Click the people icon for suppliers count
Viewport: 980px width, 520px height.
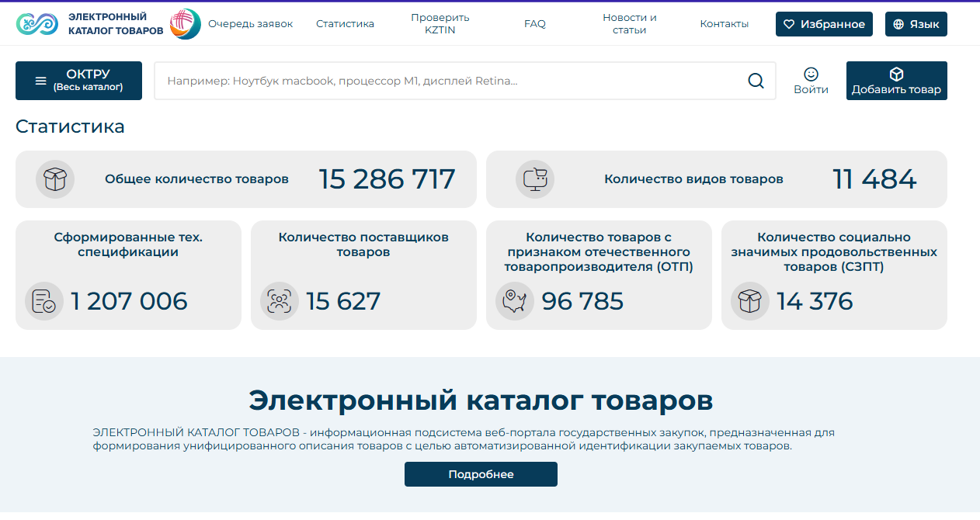[x=280, y=301]
